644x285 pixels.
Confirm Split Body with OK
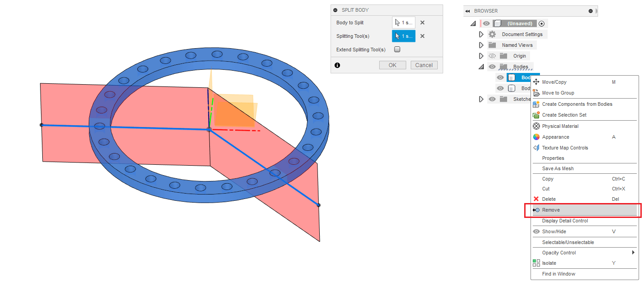(x=393, y=65)
